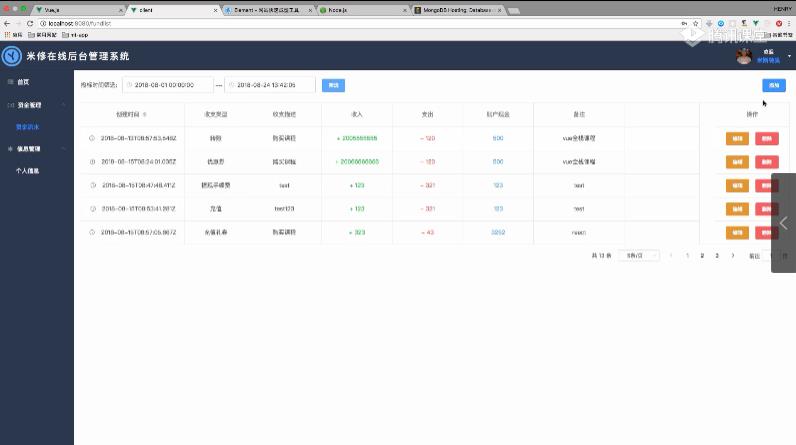796x445 pixels.
Task: Click orange edit button in first table row
Action: 737,138
